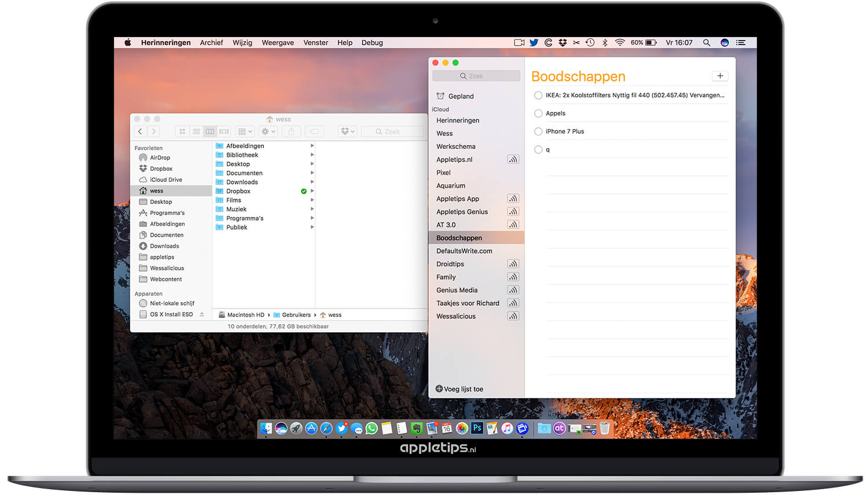Go forward in the Finder window
Image resolution: width=868 pixels, height=495 pixels.
(154, 131)
